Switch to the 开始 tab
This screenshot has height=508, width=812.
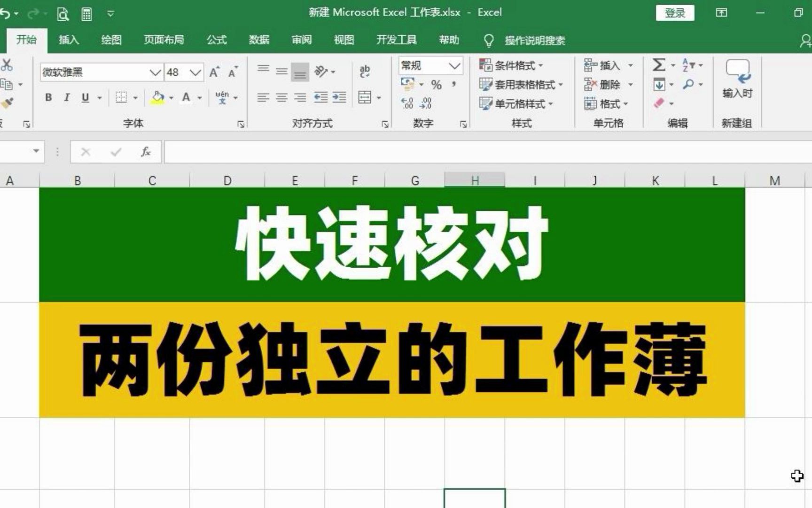pos(26,40)
